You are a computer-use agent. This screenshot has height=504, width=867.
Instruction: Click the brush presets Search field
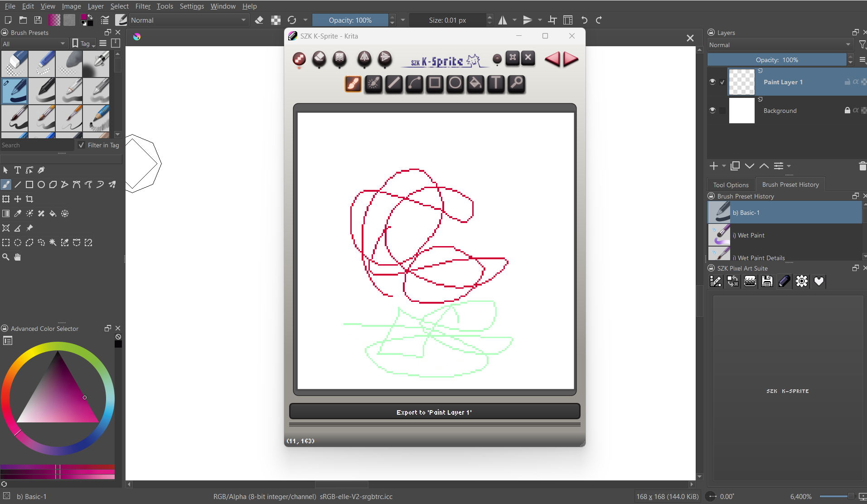pyautogui.click(x=36, y=145)
